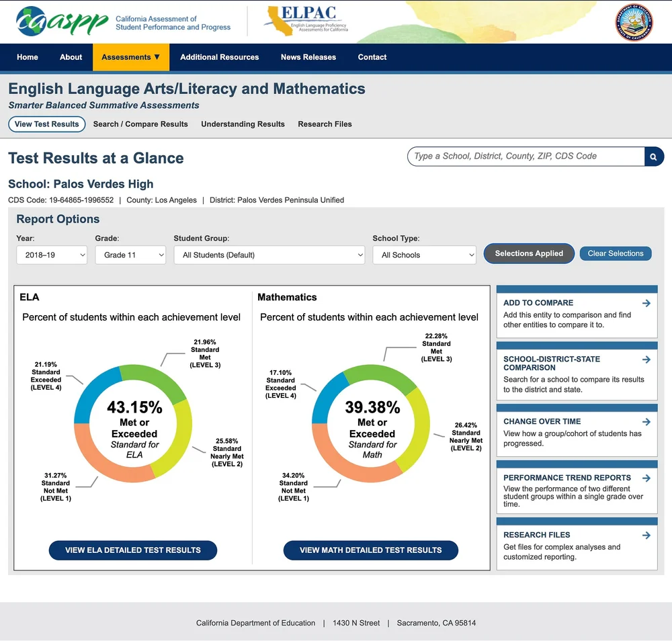The width and height of the screenshot is (672, 641).
Task: Select the Research Files tab
Action: click(x=325, y=124)
